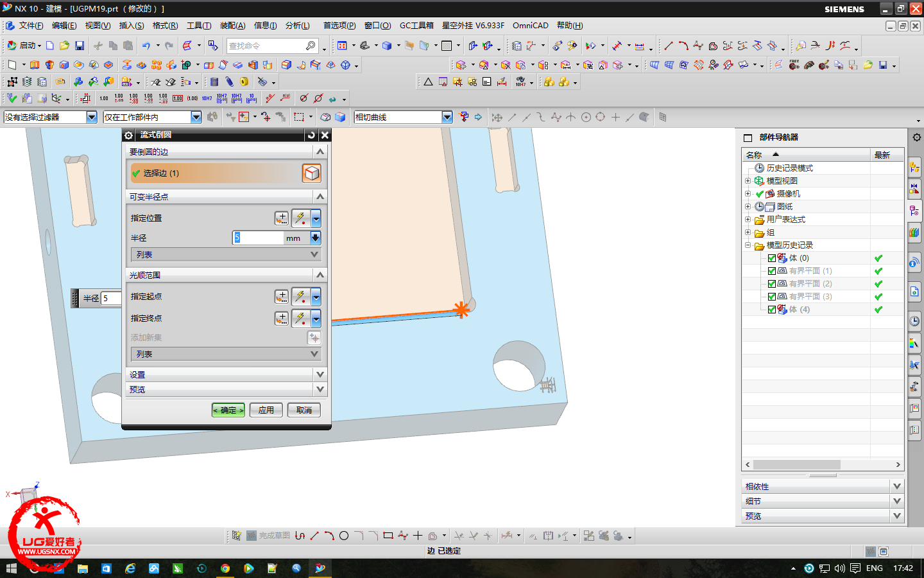Click the circle sketch tool
Viewport: 924px width, 578px height.
(344, 536)
